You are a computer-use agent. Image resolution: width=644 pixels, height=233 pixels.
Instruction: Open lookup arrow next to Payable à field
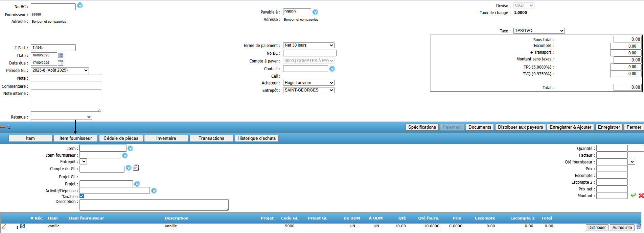(x=315, y=12)
